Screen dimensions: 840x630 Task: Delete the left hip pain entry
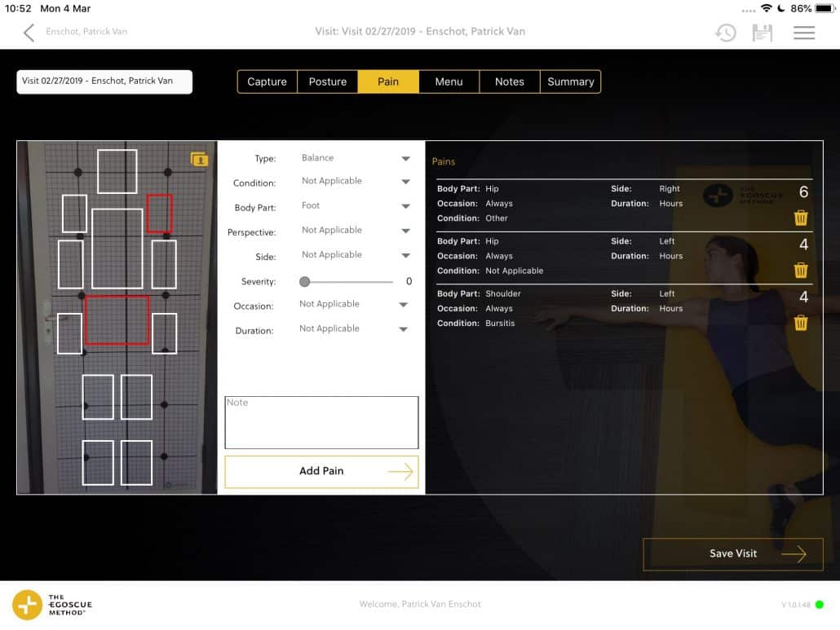point(801,270)
